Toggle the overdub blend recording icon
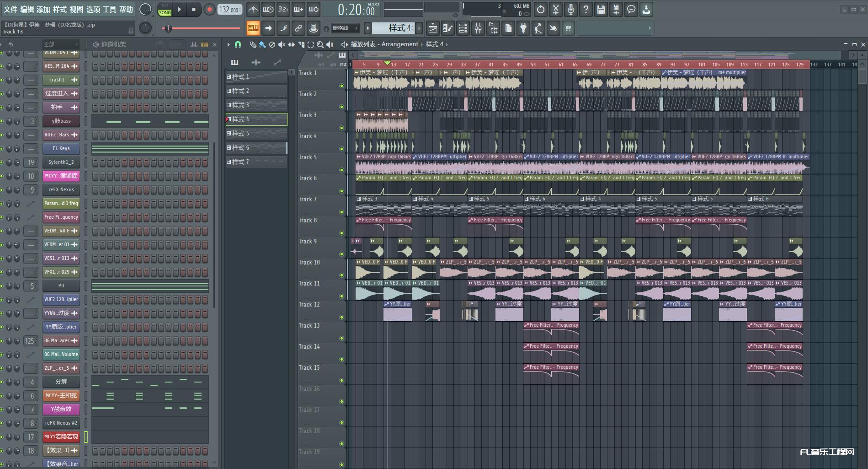868x469 pixels. coord(298,9)
